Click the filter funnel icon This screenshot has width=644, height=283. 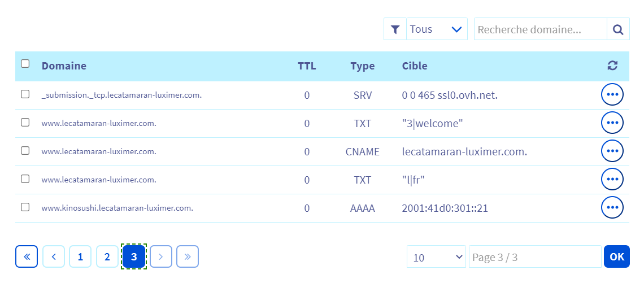click(x=395, y=29)
